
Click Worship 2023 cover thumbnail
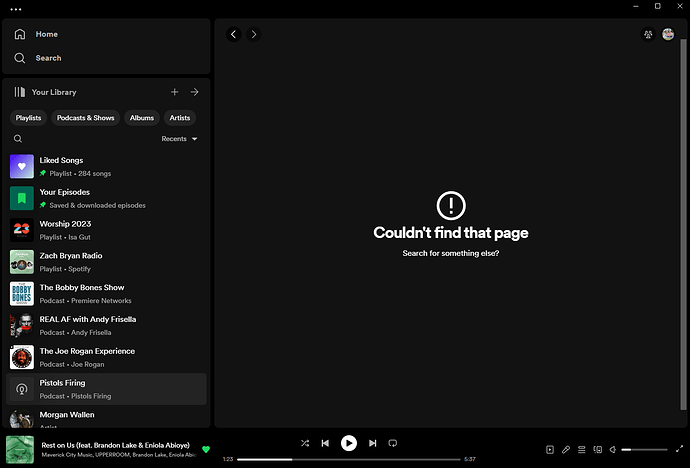[22, 230]
